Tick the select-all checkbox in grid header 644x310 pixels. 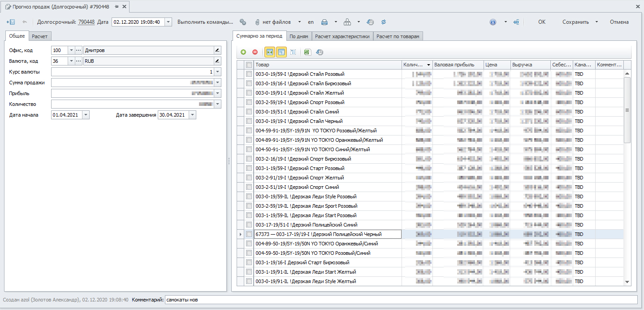pyautogui.click(x=249, y=65)
